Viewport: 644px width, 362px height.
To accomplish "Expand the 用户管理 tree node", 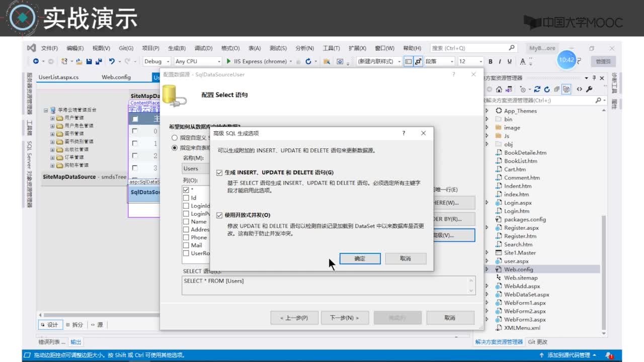I will 52,118.
